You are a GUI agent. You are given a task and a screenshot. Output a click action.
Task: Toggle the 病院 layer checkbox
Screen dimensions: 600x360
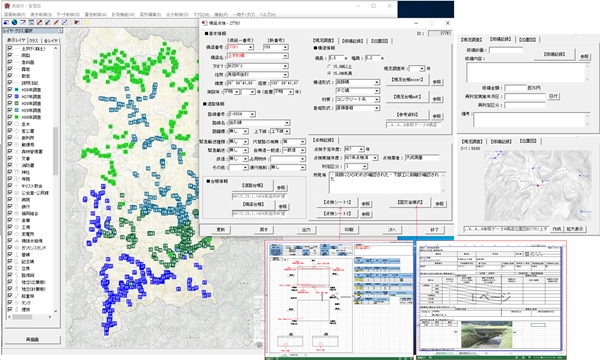click(x=10, y=199)
